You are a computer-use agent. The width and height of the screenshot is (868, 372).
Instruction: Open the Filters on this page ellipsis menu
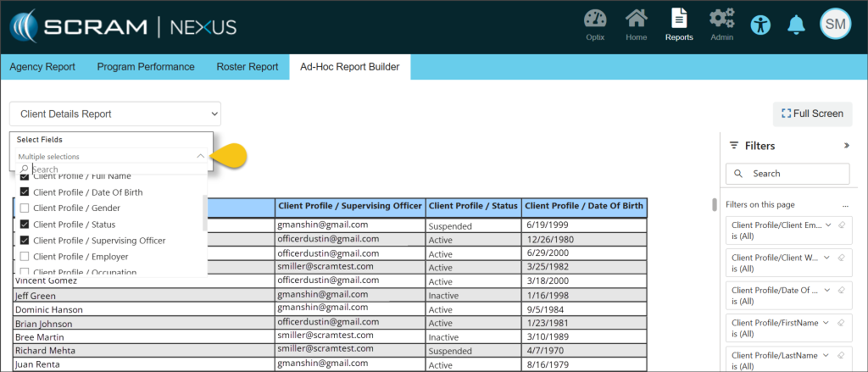pyautogui.click(x=844, y=205)
